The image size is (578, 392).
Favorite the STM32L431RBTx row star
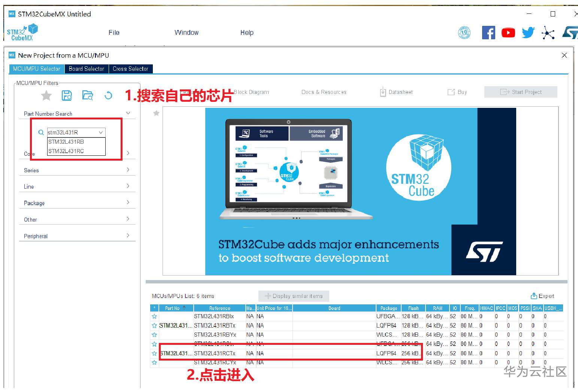coord(154,326)
